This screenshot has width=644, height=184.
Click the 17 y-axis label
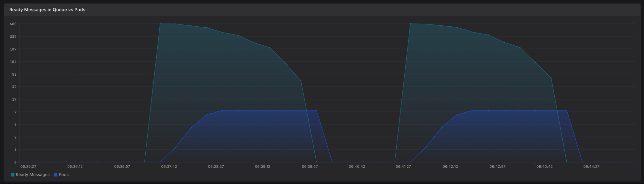coord(14,100)
